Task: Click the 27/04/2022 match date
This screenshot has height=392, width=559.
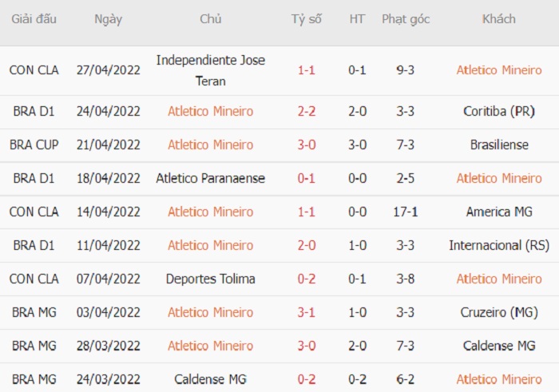Action: pyautogui.click(x=109, y=70)
